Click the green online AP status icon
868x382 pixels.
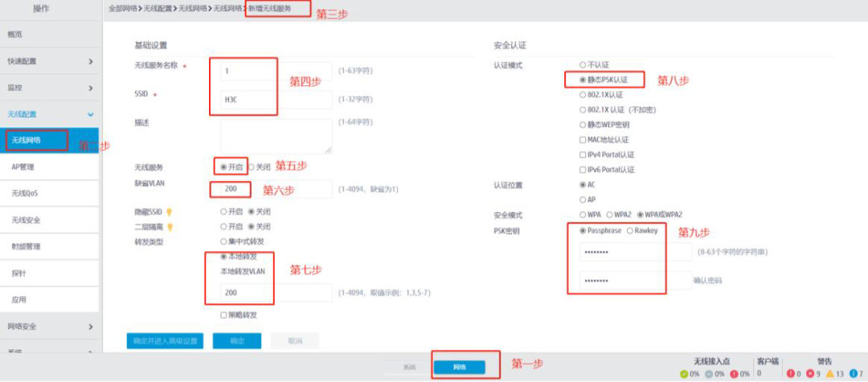click(x=684, y=374)
